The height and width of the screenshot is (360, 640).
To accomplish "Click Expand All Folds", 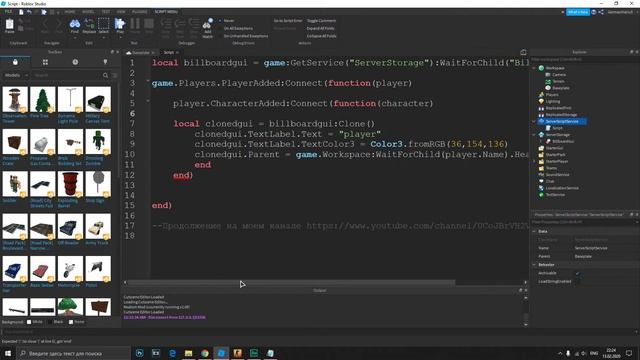I will [x=321, y=28].
